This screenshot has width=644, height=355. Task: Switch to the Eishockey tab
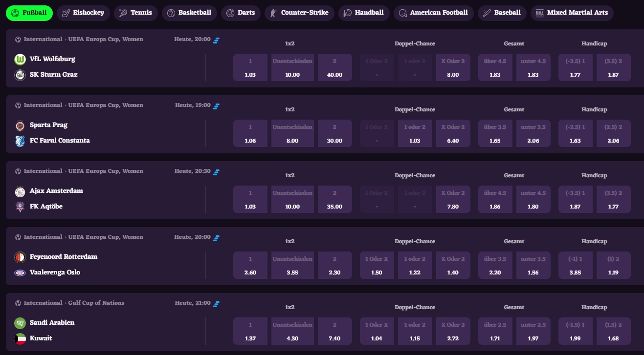pos(84,13)
